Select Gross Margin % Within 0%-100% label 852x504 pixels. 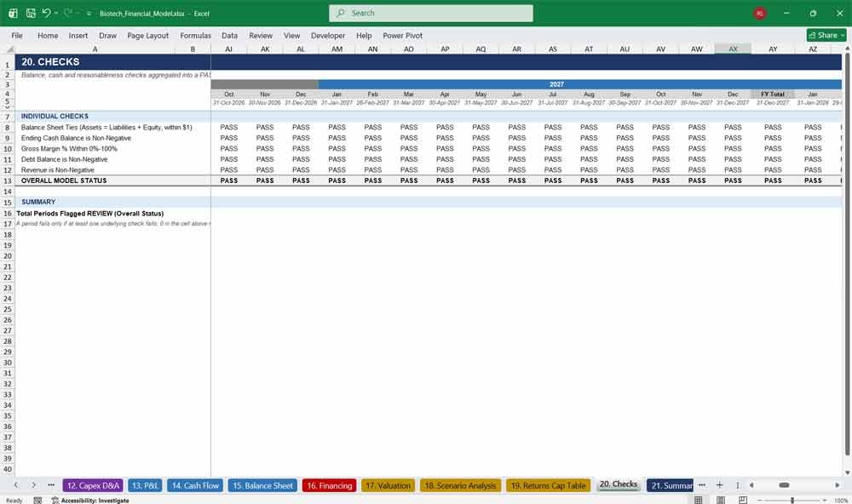(x=69, y=148)
